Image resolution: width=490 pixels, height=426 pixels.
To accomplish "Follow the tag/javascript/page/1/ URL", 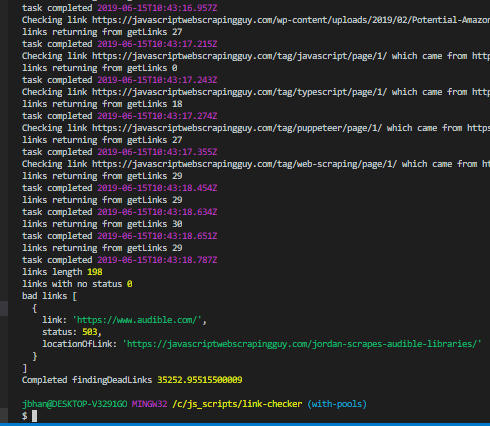I will point(239,56).
